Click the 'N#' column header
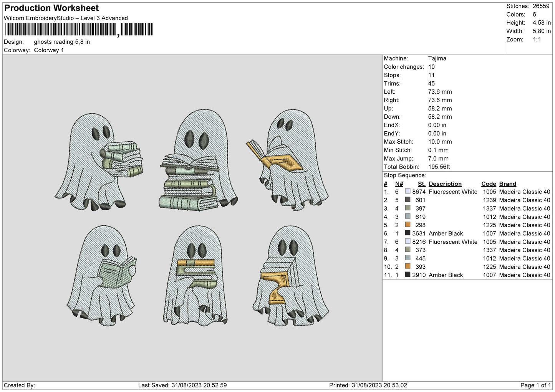 pyautogui.click(x=399, y=184)
